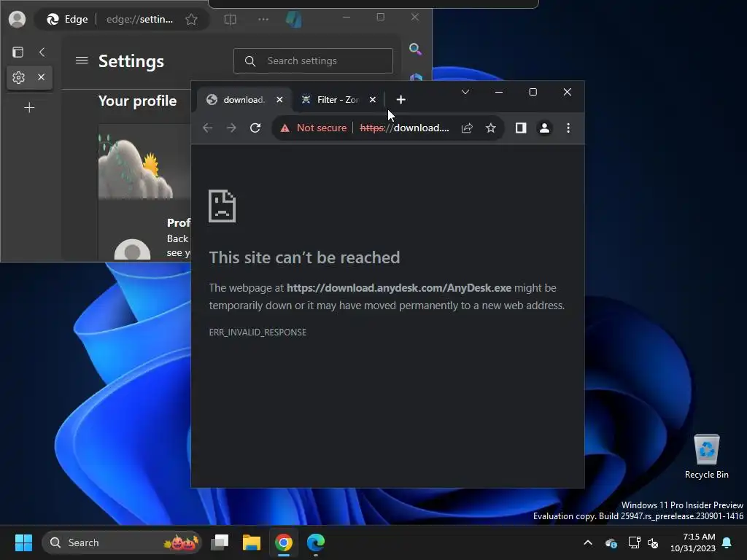Select the Recycle Bin desktop icon
Viewport: 747px width, 560px height.
click(x=706, y=456)
